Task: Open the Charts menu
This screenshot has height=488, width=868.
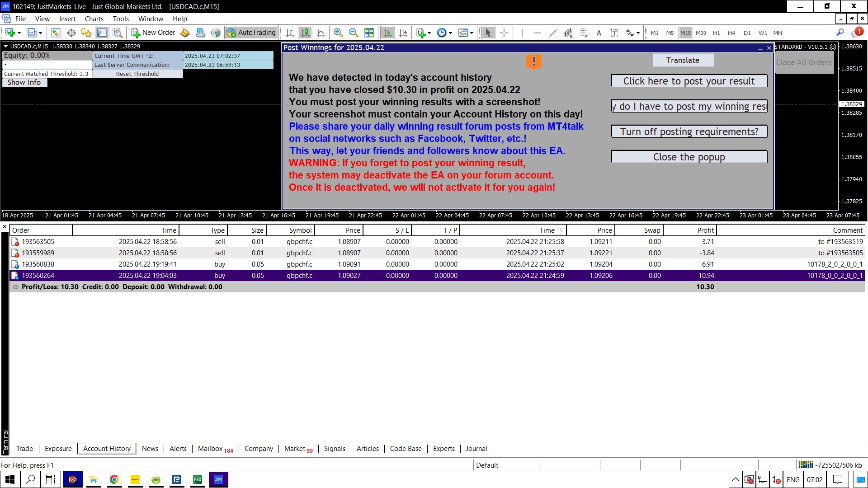Action: pyautogui.click(x=94, y=19)
